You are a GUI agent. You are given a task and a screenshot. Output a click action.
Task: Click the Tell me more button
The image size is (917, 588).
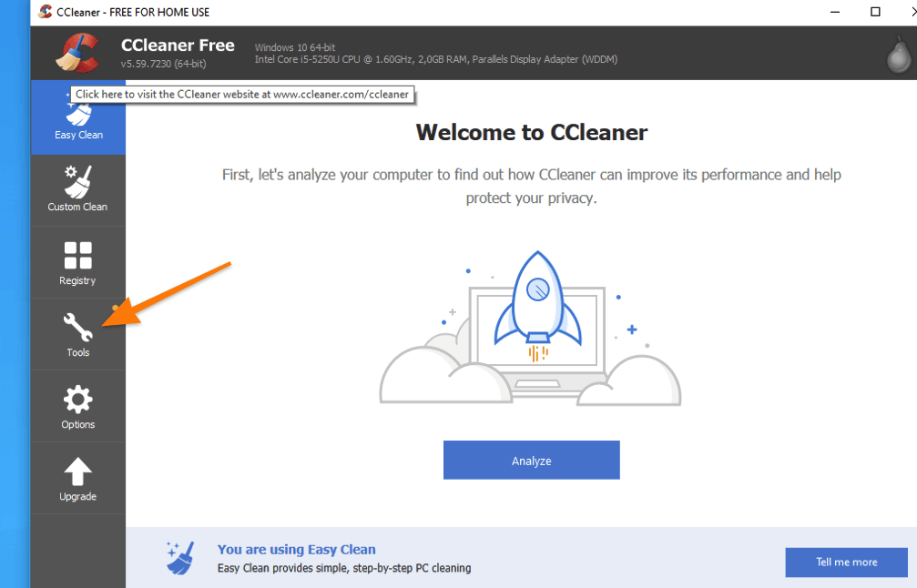coord(846,563)
